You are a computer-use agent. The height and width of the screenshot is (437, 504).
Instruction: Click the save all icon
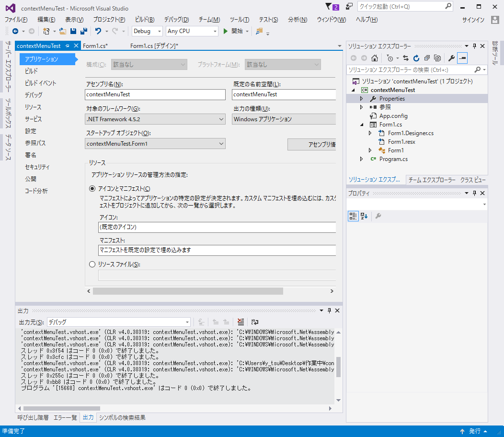(x=84, y=31)
